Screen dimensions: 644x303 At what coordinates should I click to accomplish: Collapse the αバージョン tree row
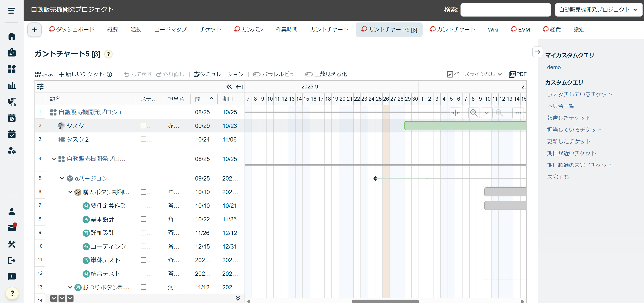point(62,178)
